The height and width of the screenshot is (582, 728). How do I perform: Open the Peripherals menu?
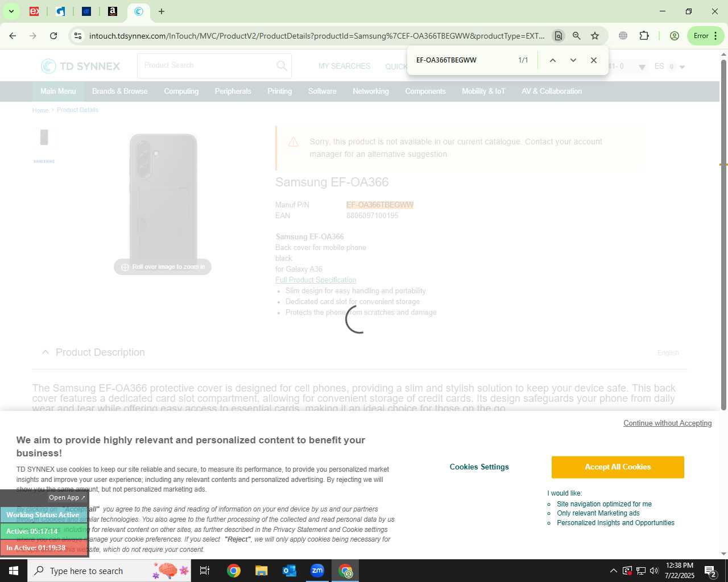(233, 92)
